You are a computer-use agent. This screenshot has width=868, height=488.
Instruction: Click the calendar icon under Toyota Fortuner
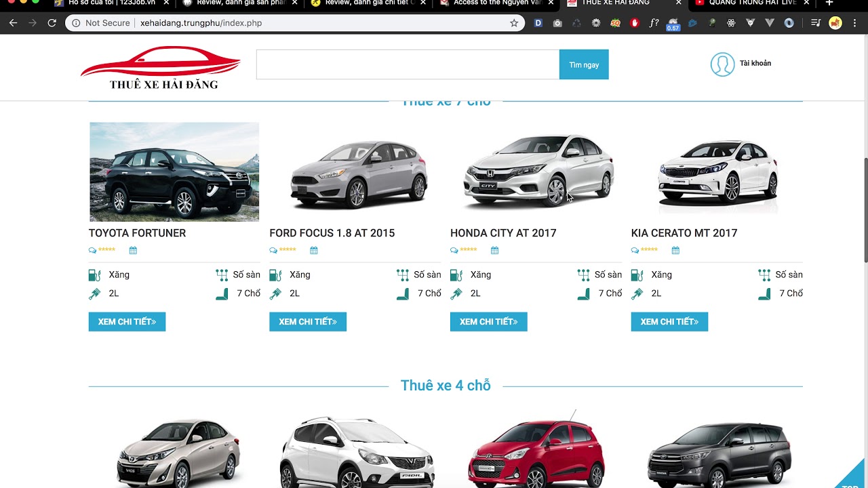133,250
